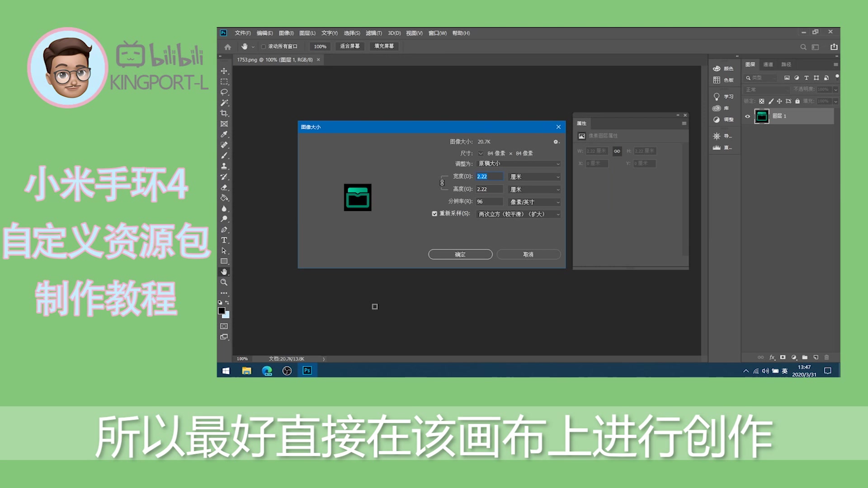The height and width of the screenshot is (488, 868).
Task: Select the Dodge tool
Action: pyautogui.click(x=224, y=219)
